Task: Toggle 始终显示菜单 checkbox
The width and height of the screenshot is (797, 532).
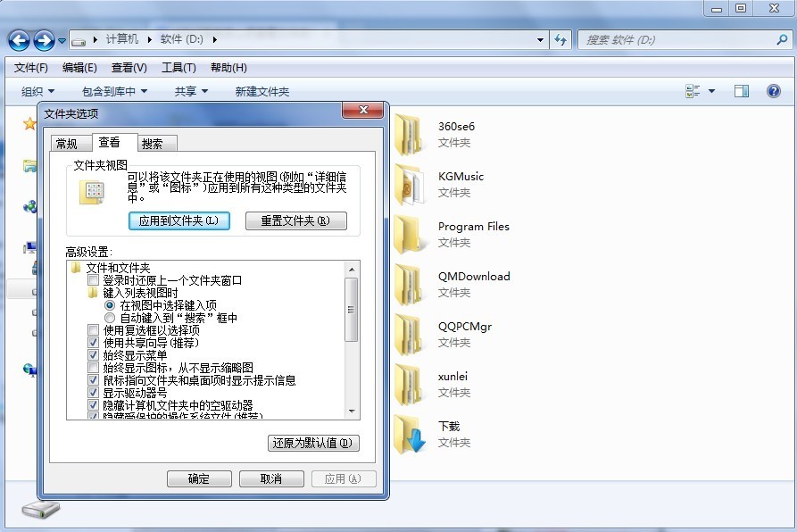Action: tap(93, 355)
